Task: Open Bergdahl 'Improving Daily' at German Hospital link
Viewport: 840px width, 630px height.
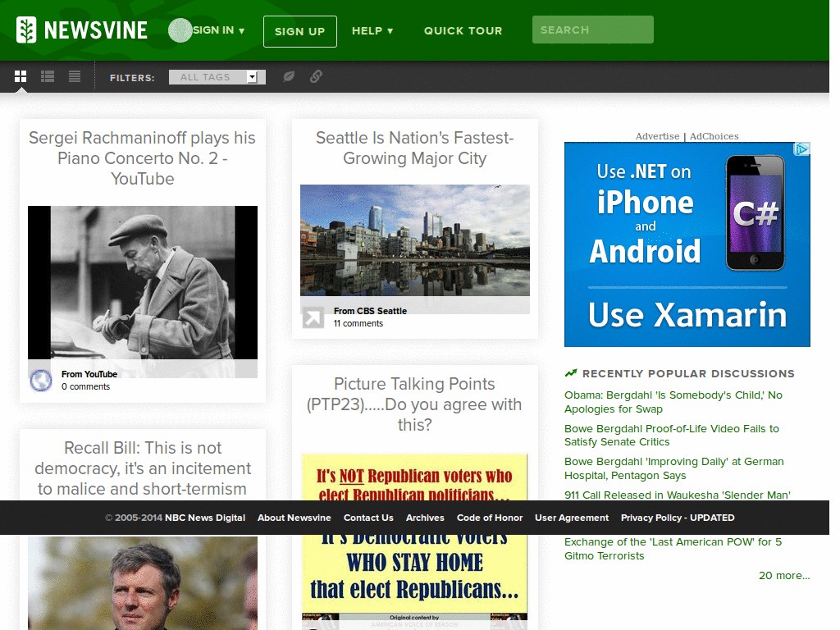Action: [x=674, y=468]
